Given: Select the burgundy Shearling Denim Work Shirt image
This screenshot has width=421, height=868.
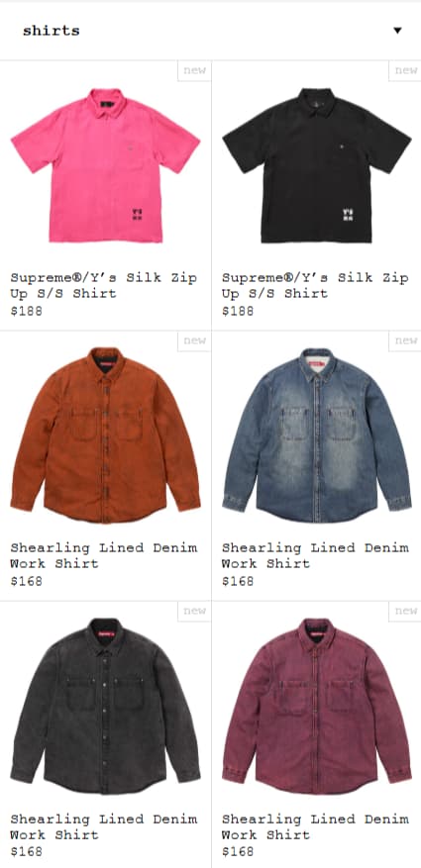Looking at the screenshot, I should (317, 706).
